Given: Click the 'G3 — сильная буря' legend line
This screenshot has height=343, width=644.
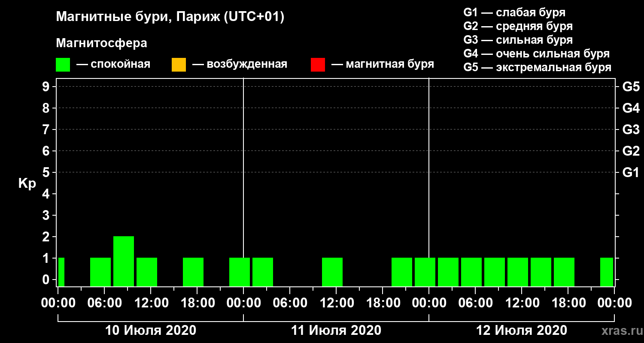Looking at the screenshot, I should 518,40.
